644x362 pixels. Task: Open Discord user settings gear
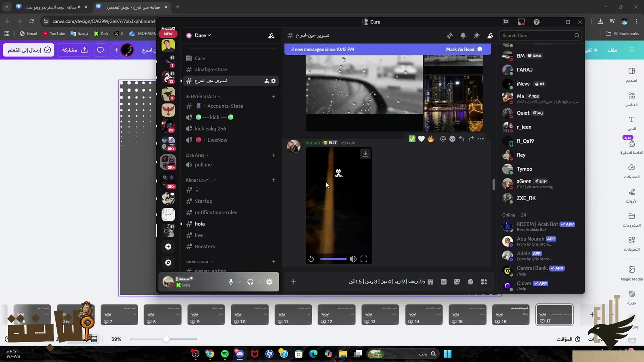pyautogui.click(x=269, y=282)
